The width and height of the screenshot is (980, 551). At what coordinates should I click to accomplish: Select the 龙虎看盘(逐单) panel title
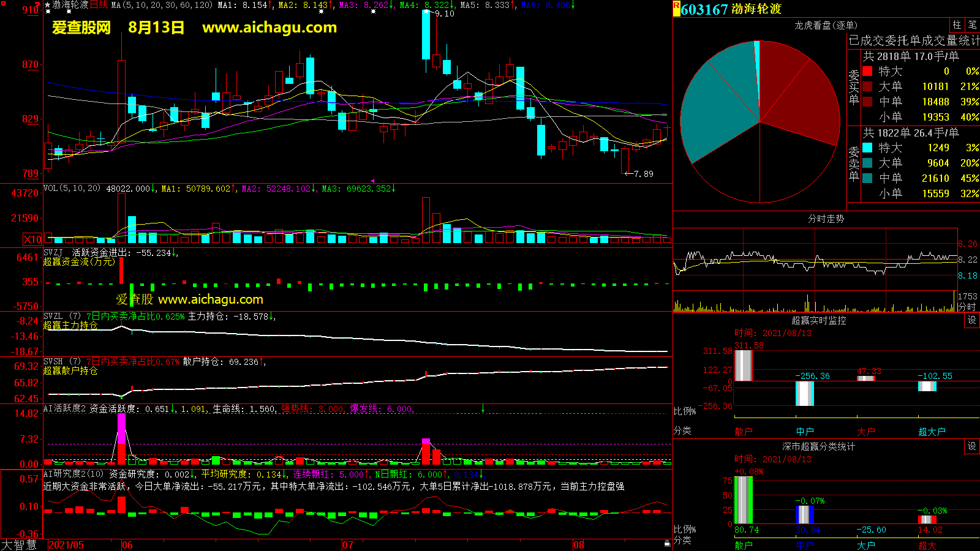pos(826,25)
